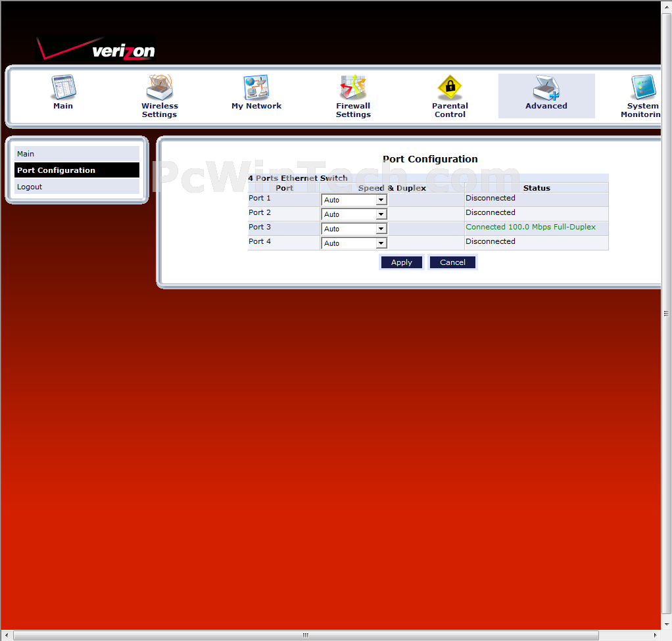
Task: Click the horizontal scrollbar thumb
Action: 306,635
